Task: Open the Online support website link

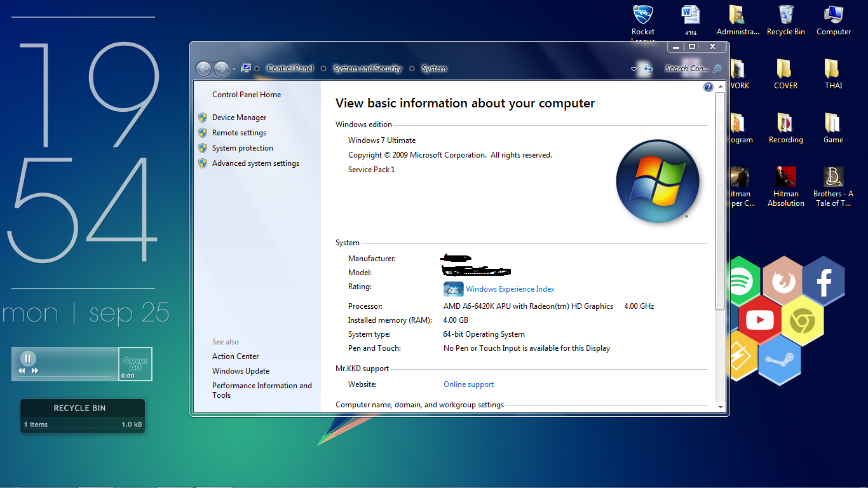Action: point(469,384)
